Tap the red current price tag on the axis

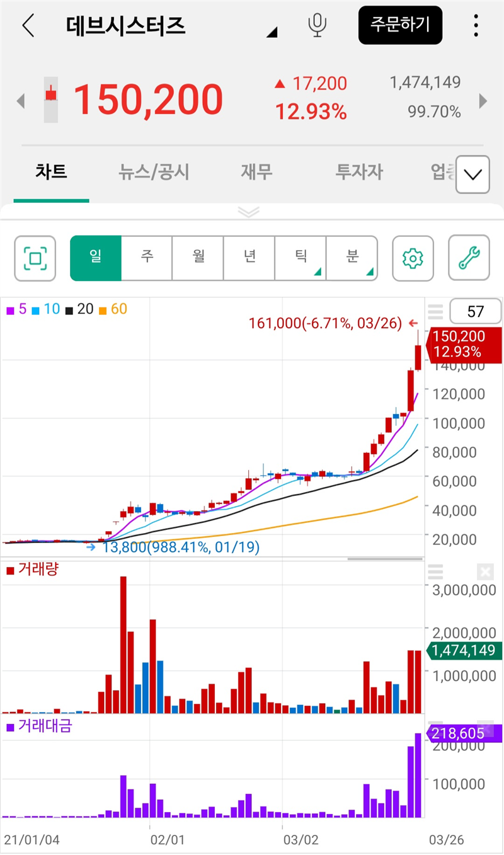pos(464,344)
